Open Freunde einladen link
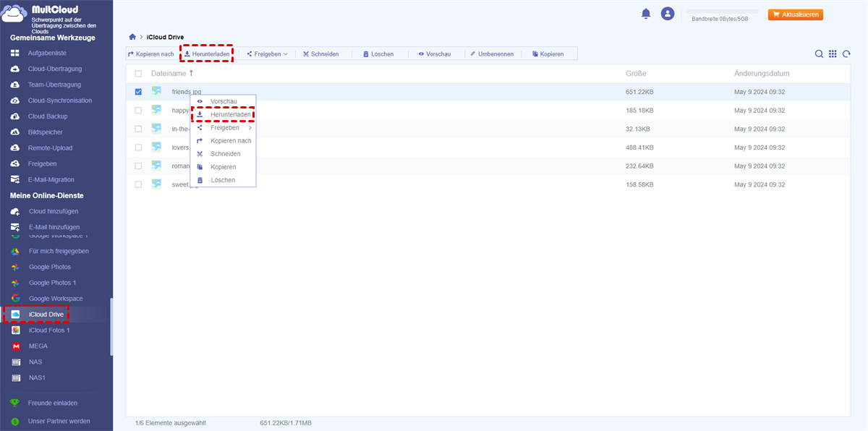The height and width of the screenshot is (431, 868). (x=53, y=403)
